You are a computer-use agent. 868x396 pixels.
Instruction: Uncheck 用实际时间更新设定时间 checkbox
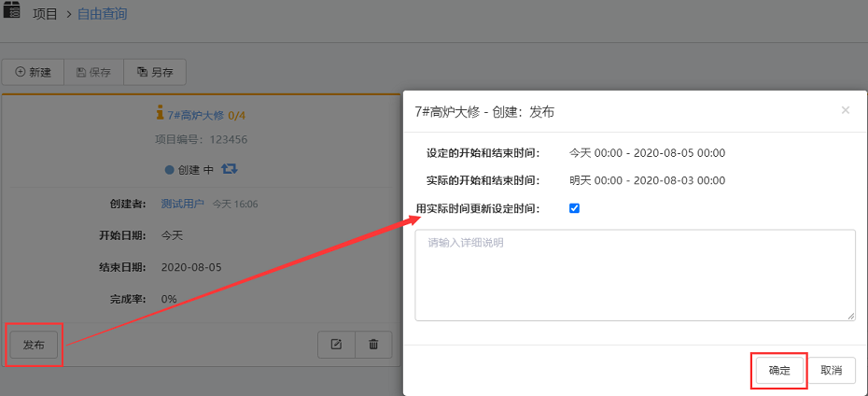pos(574,208)
